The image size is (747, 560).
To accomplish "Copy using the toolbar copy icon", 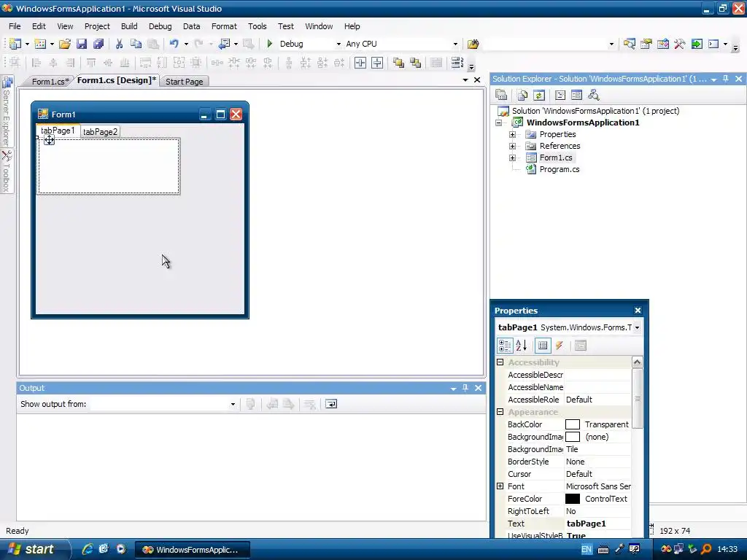I will pyautogui.click(x=136, y=44).
